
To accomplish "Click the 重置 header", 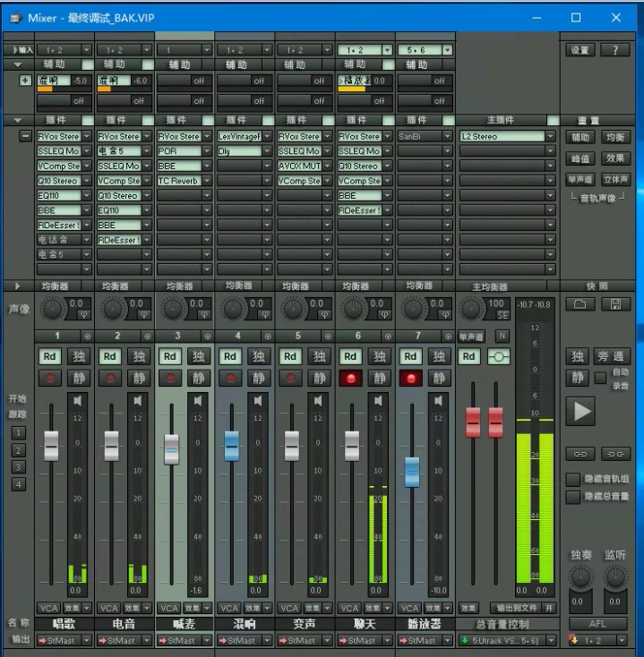I will [588, 121].
